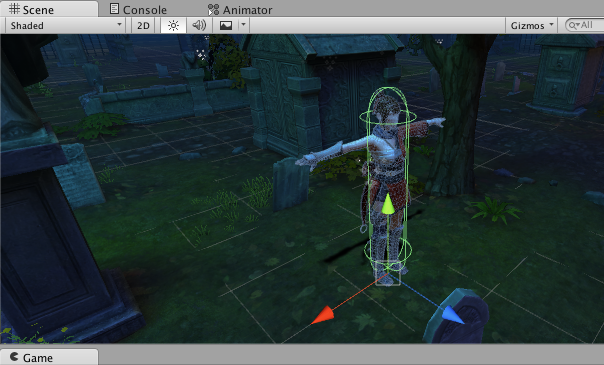Click the blue Z-axis arrow gizmo

point(453,315)
